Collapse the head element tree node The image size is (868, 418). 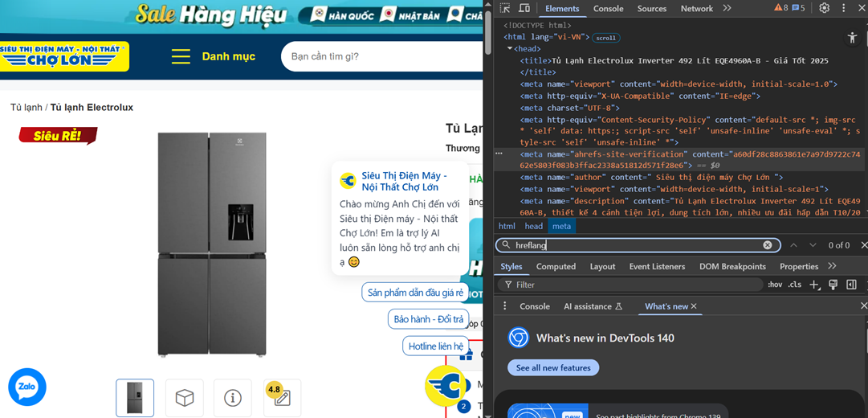click(x=510, y=49)
